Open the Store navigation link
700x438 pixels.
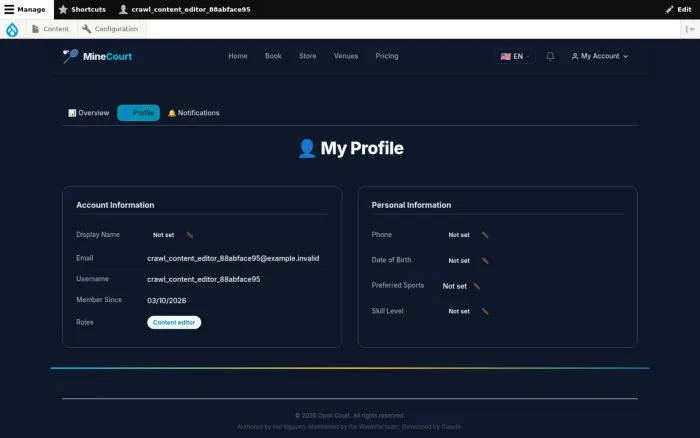308,56
